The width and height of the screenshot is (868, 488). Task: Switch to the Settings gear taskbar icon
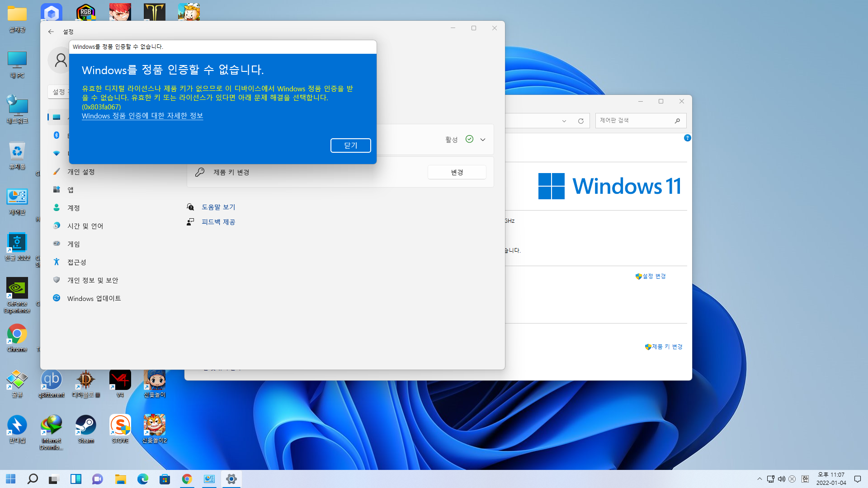point(231,479)
